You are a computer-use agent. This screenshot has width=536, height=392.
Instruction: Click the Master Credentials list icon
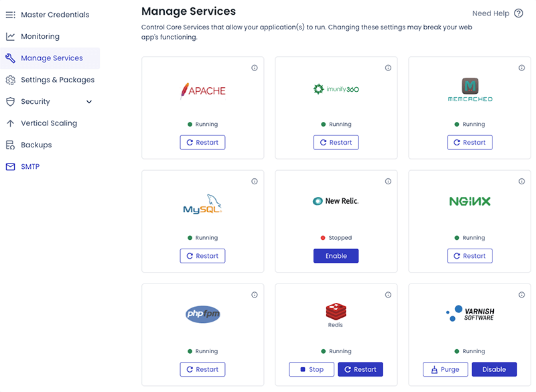click(x=10, y=15)
